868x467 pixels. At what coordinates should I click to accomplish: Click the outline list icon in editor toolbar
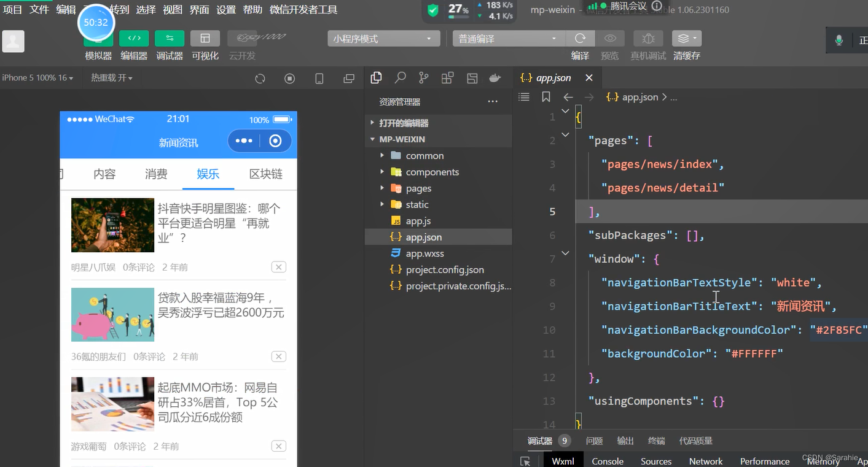coord(524,97)
